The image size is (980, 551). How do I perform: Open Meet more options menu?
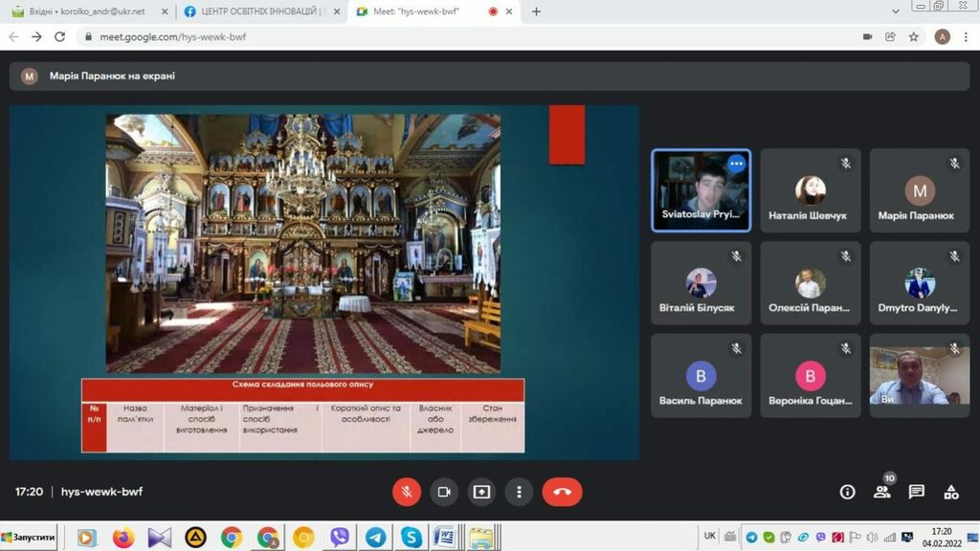519,492
